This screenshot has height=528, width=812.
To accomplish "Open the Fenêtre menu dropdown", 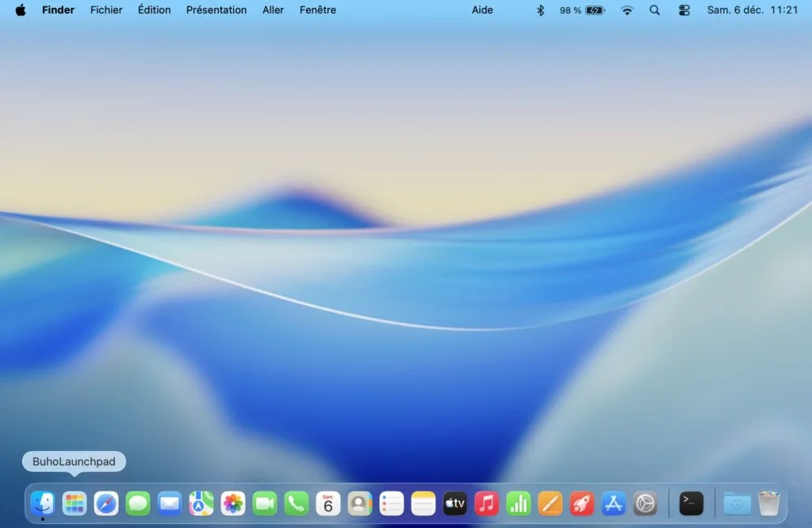I will pyautogui.click(x=317, y=10).
